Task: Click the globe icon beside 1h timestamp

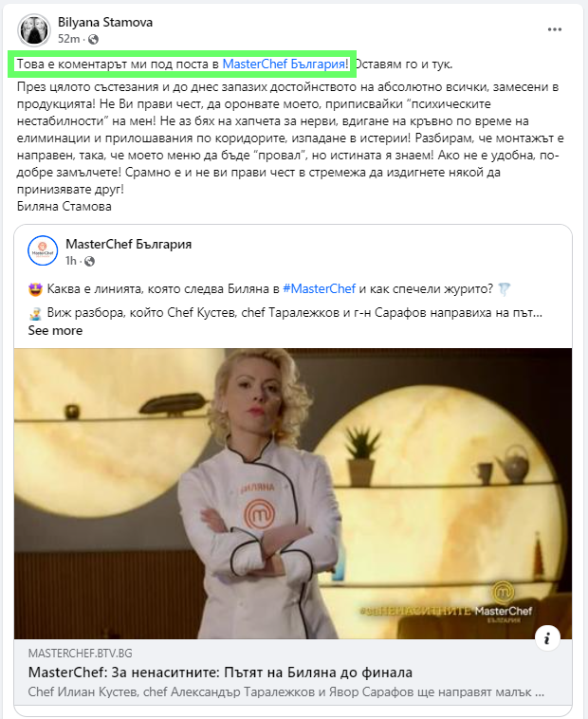Action: [89, 262]
